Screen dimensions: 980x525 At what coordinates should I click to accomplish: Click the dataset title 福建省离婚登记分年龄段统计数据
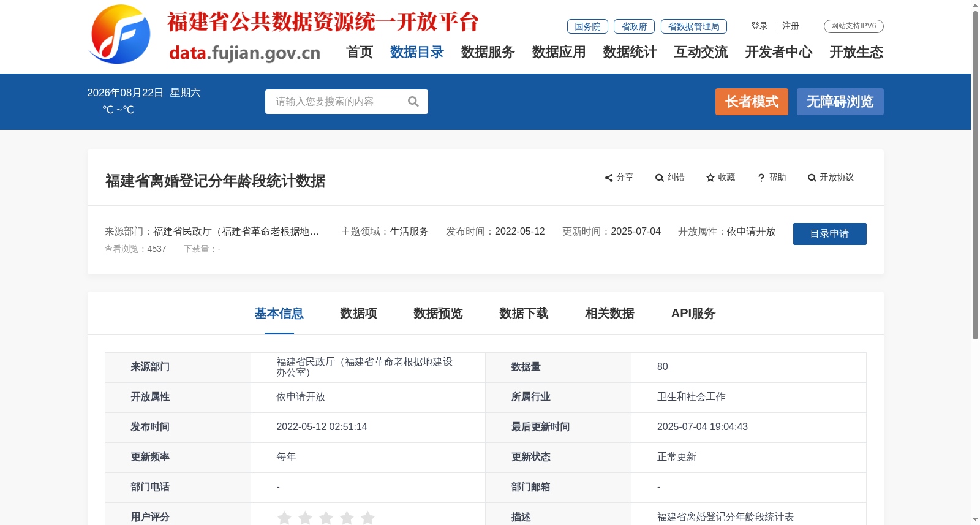[x=216, y=181]
